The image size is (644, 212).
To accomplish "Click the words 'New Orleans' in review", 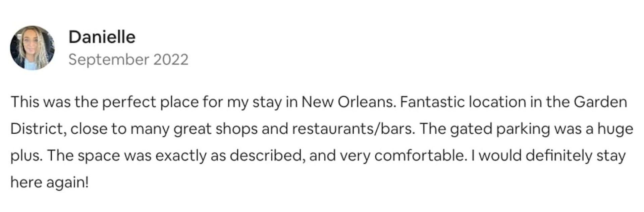I will pos(348,102).
